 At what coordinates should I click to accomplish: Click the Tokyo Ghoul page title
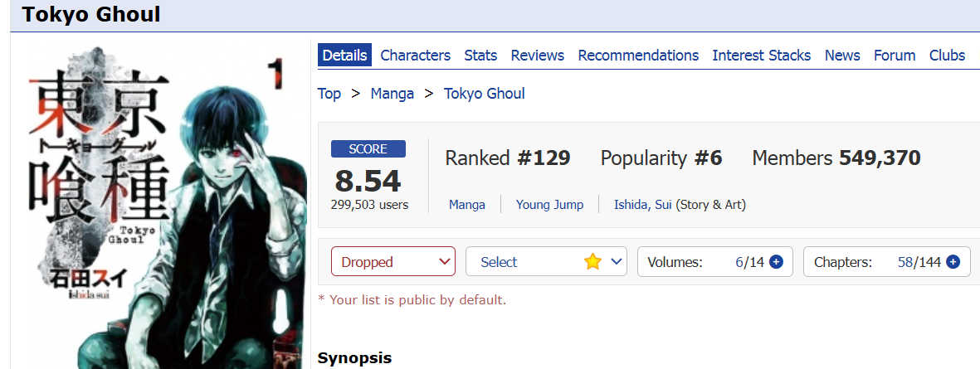click(x=90, y=14)
